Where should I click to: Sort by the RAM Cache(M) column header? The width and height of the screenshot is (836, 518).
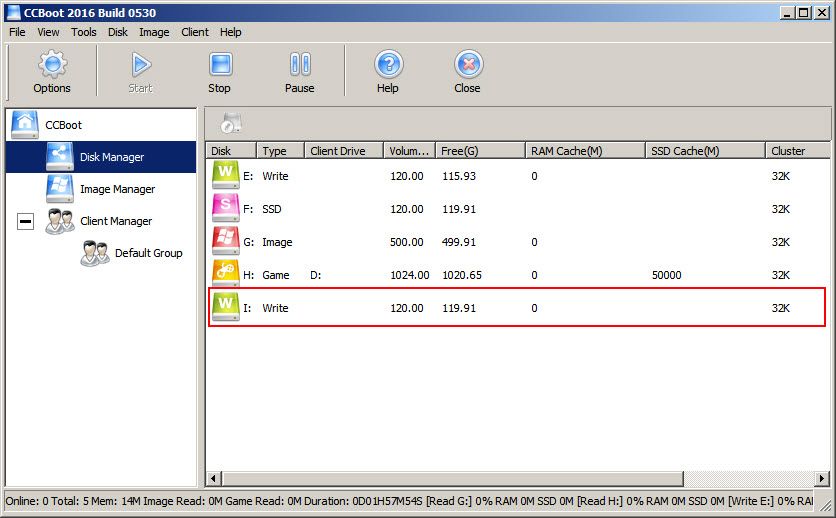tap(585, 151)
